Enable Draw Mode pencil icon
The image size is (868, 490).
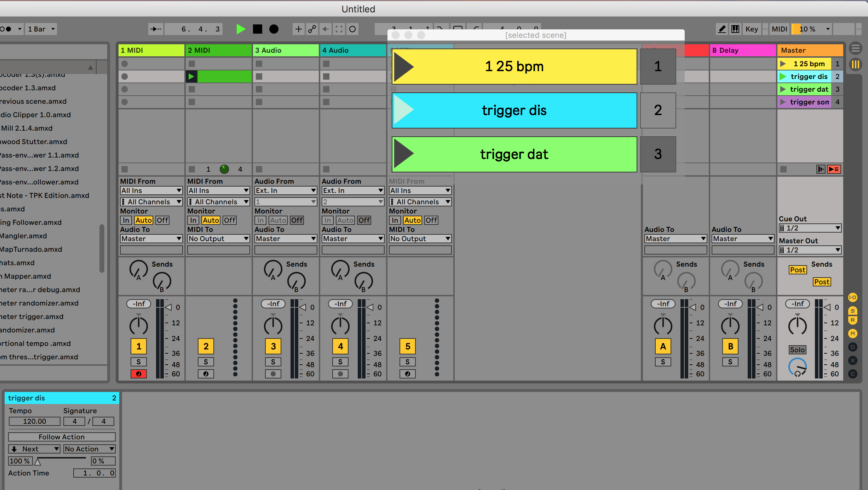click(722, 29)
